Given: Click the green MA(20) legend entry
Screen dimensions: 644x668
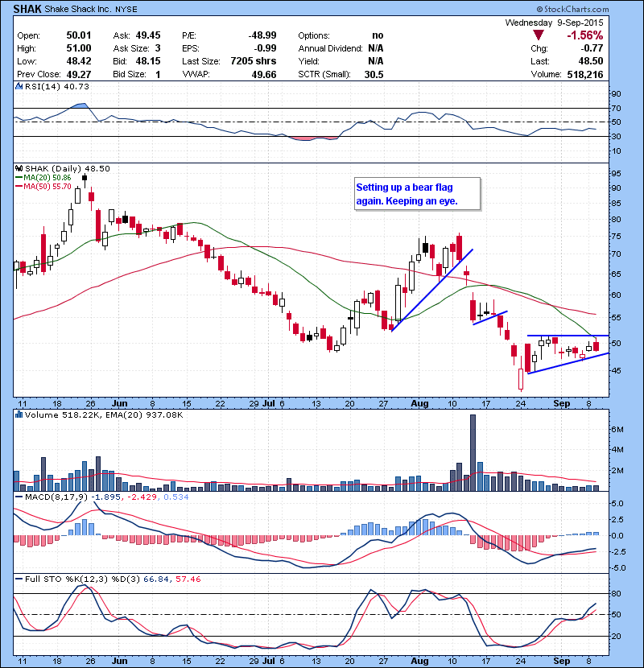Looking at the screenshot, I should [x=46, y=176].
